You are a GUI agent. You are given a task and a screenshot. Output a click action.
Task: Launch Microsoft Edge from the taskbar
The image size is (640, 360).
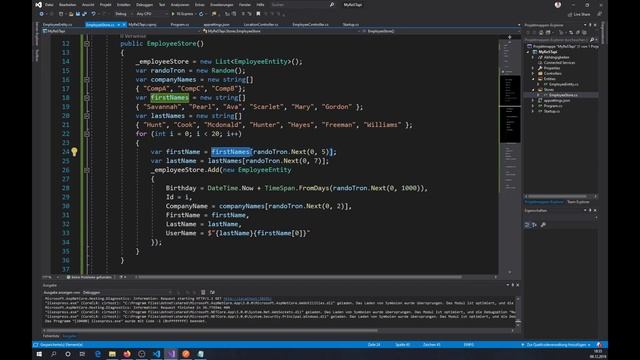coord(98,354)
